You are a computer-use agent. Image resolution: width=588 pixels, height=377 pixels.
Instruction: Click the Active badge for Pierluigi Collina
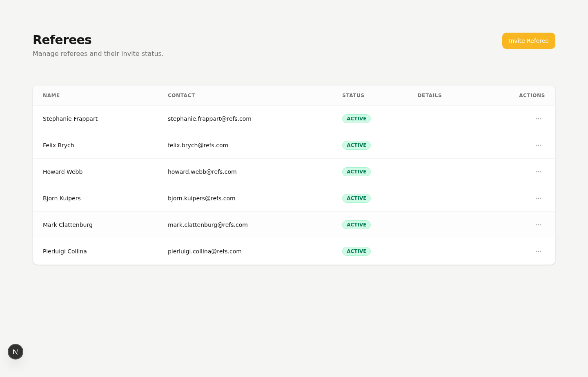pos(356,251)
